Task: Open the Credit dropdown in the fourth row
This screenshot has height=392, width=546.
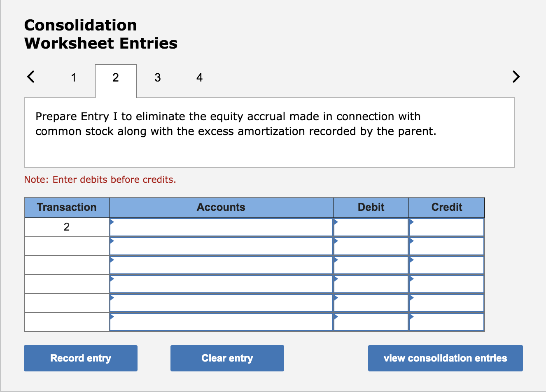Action: tap(446, 284)
